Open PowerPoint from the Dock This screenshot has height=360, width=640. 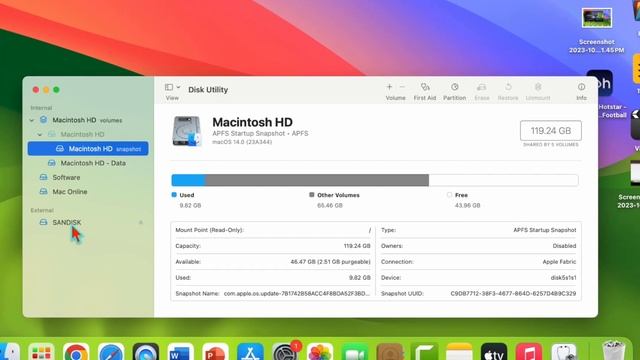coord(215,353)
